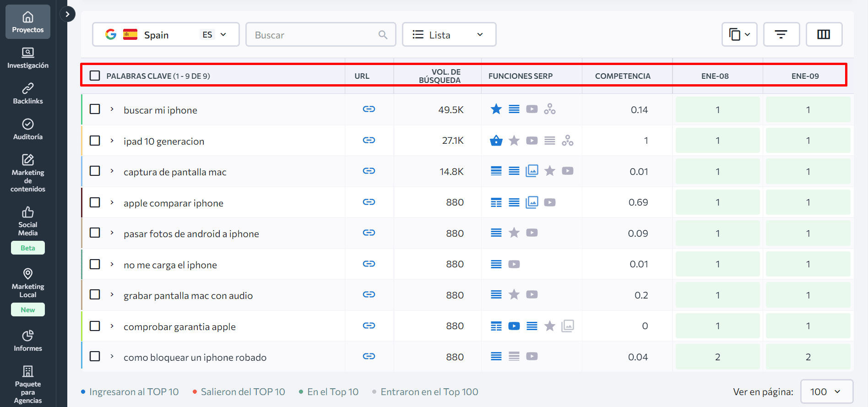
Task: Tick the checkbox for comprobar garantia apple
Action: click(x=95, y=326)
